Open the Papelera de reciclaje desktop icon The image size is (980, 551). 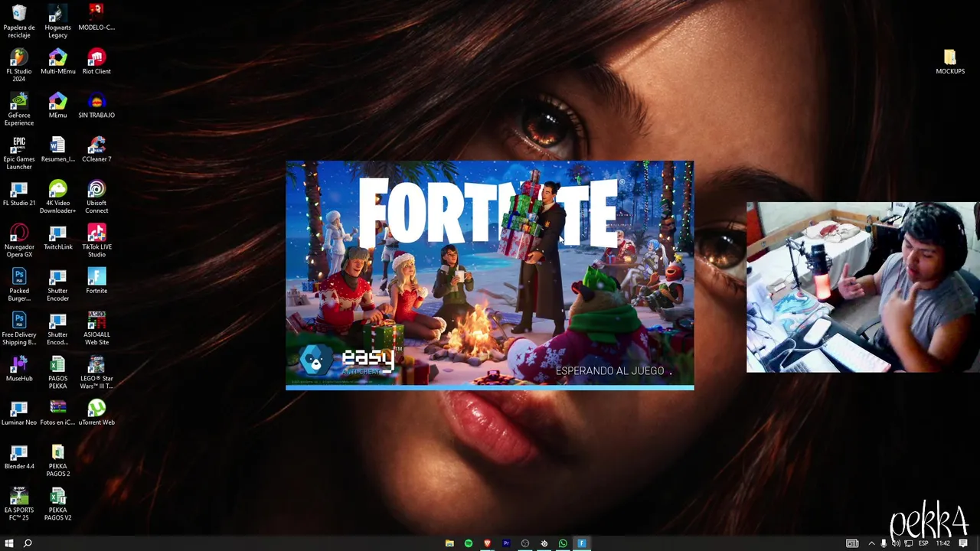tap(19, 21)
